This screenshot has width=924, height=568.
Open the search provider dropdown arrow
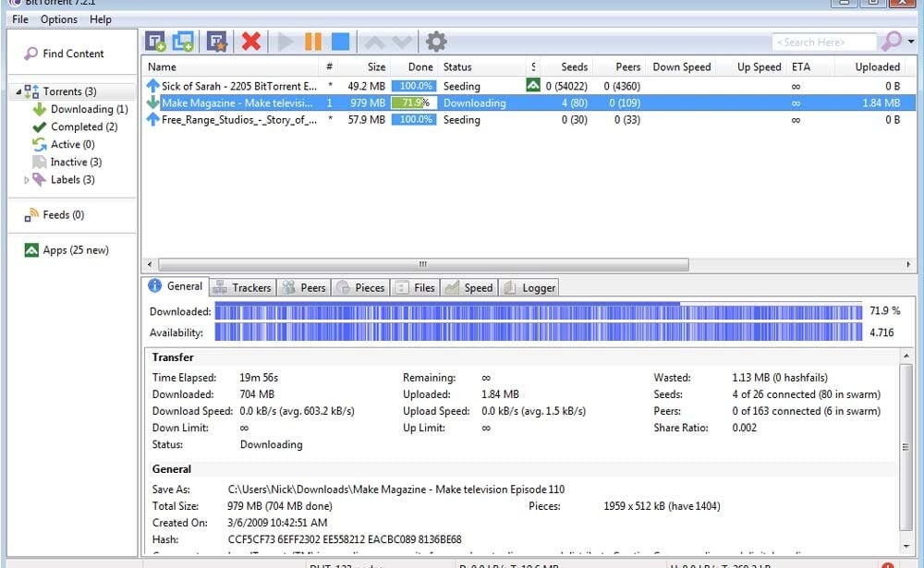click(x=911, y=42)
